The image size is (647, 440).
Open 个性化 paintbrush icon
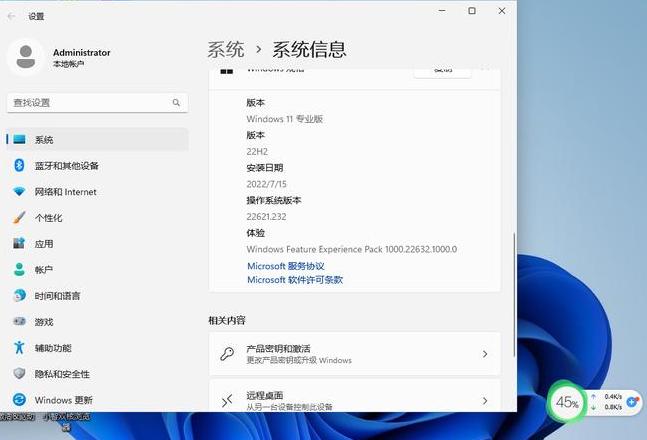19,218
